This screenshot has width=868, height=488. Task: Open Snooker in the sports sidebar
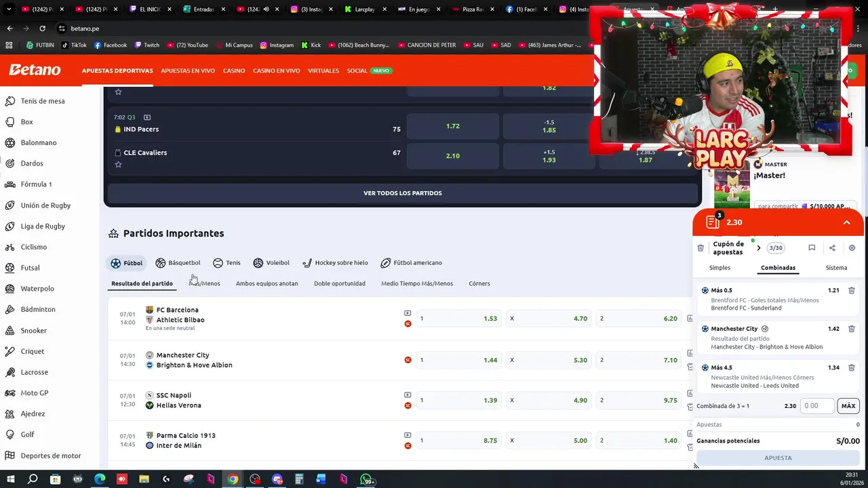tap(34, 331)
